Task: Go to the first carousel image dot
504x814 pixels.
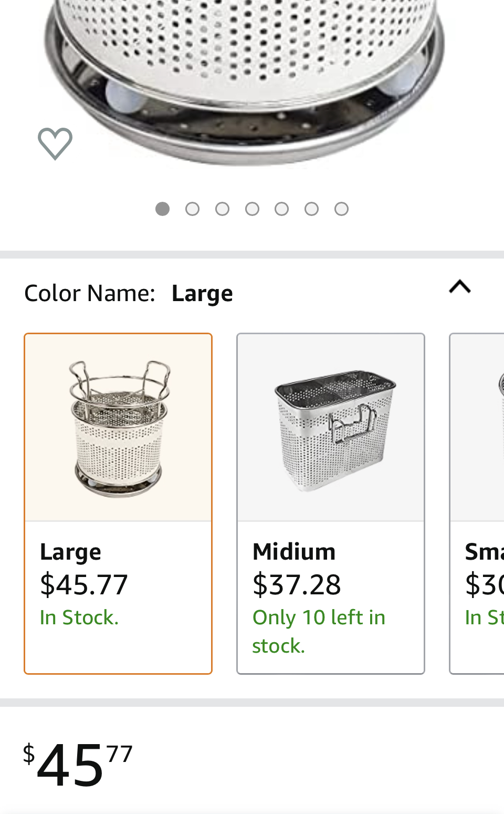Action: (x=163, y=209)
